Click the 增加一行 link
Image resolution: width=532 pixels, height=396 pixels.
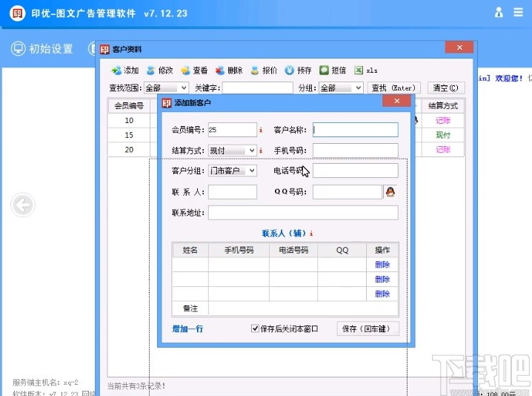click(187, 329)
